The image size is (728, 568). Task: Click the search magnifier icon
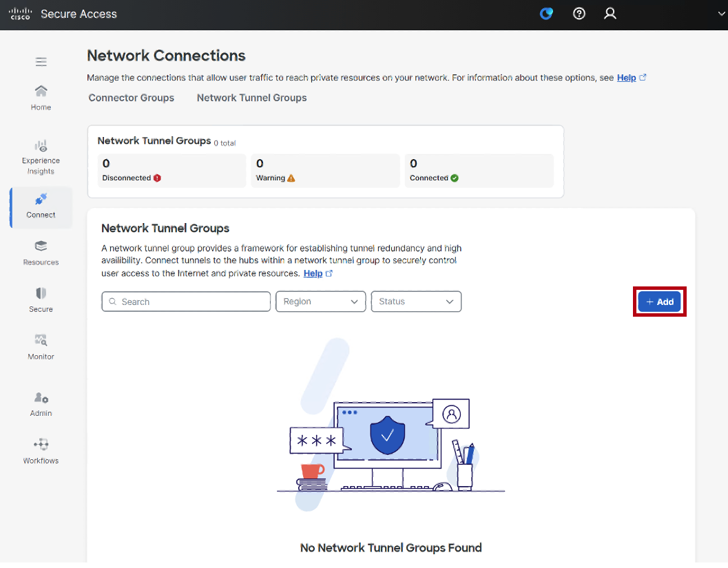112,302
